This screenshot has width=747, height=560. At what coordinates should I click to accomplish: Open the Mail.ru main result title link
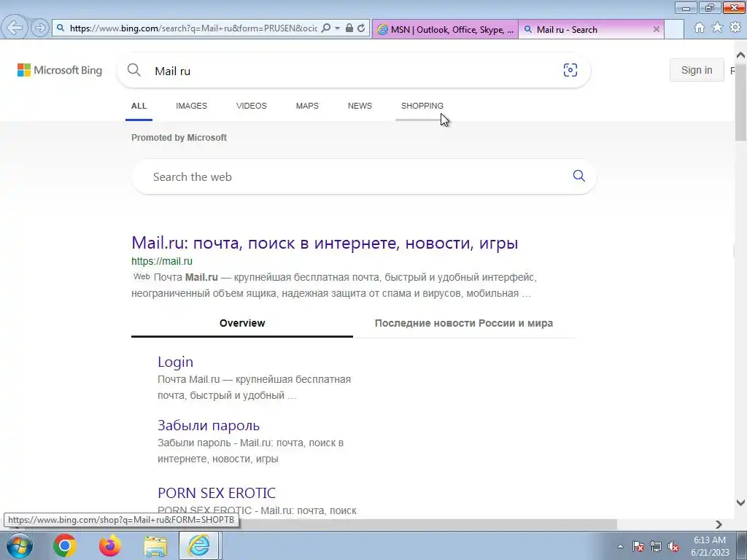(x=325, y=243)
